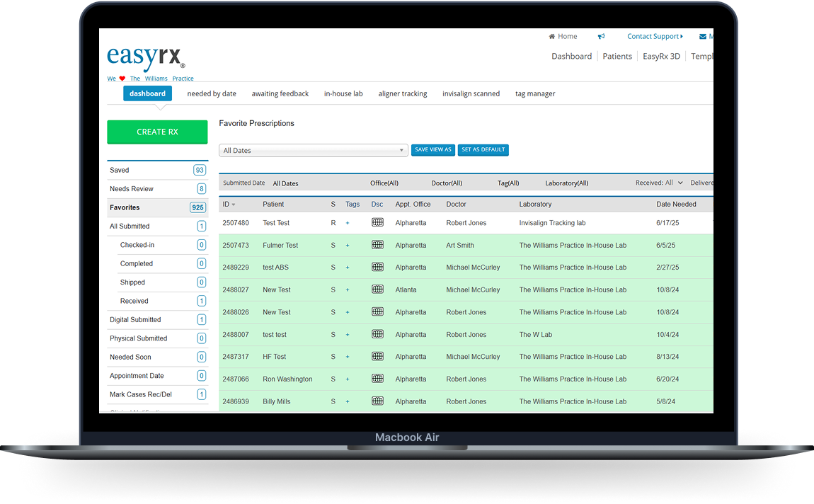This screenshot has width=814, height=504.
Task: Open Laboratory(All) filter
Action: 566,183
